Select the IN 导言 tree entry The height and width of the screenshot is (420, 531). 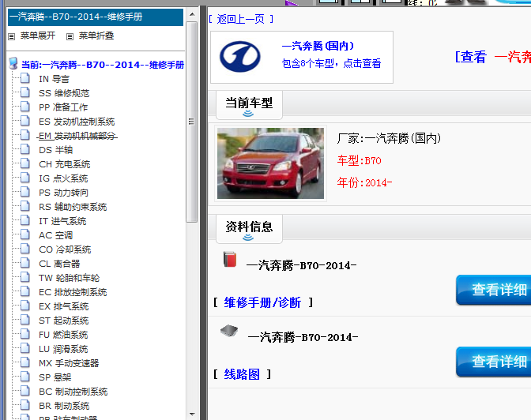55,79
